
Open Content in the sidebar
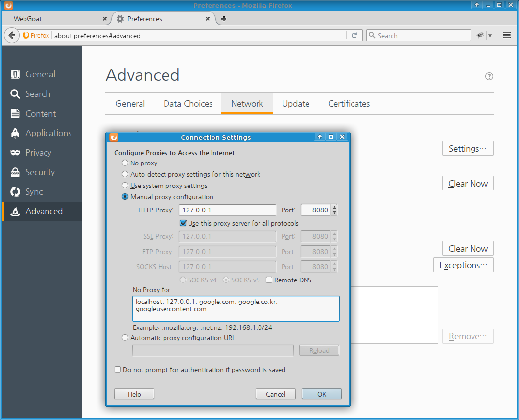[42, 113]
